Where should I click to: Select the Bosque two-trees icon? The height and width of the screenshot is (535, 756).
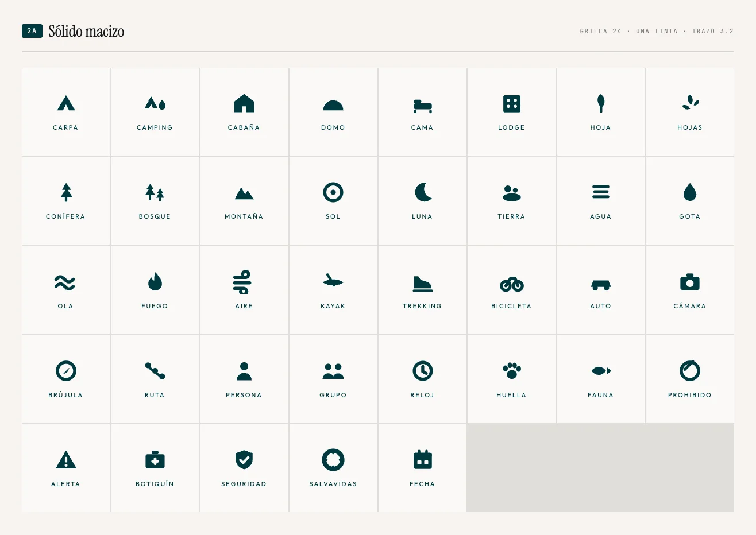point(155,192)
